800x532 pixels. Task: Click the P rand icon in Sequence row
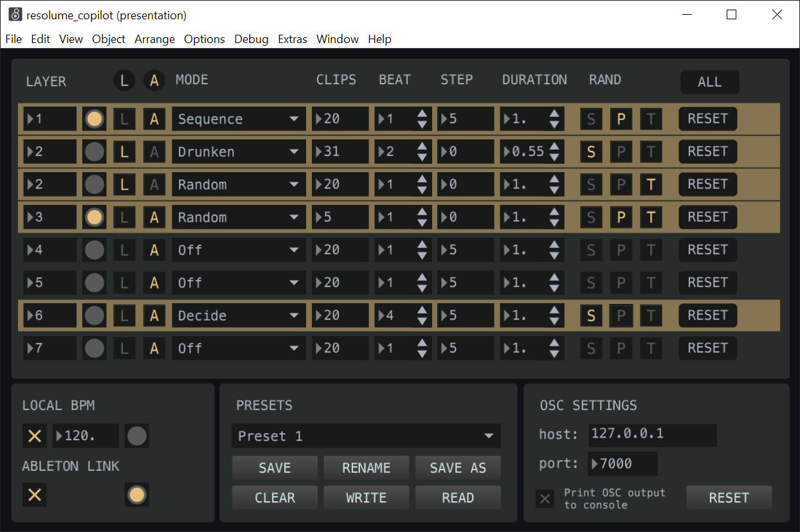621,119
